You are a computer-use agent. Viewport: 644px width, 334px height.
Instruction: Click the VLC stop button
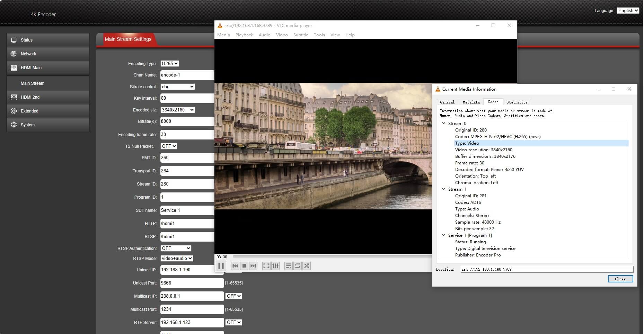coord(244,266)
